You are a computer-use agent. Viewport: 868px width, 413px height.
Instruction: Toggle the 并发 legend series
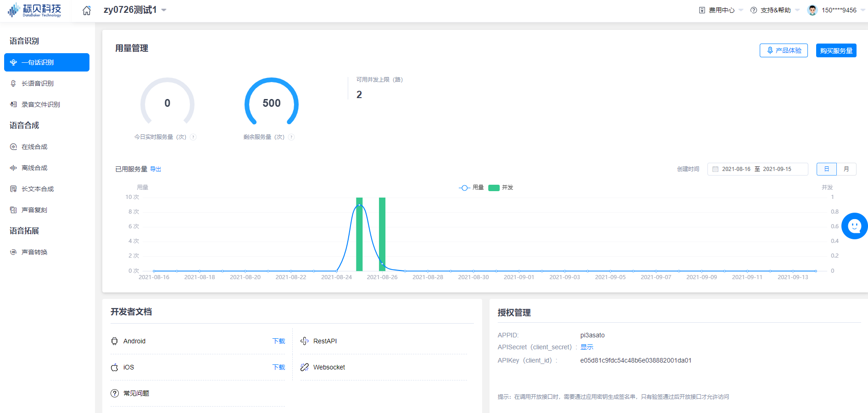501,187
